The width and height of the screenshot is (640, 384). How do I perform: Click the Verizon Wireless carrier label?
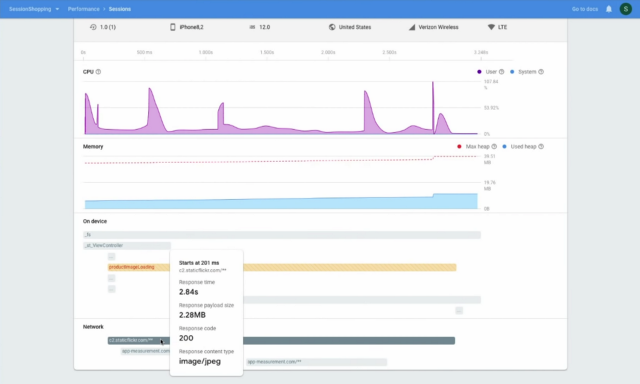438,27
